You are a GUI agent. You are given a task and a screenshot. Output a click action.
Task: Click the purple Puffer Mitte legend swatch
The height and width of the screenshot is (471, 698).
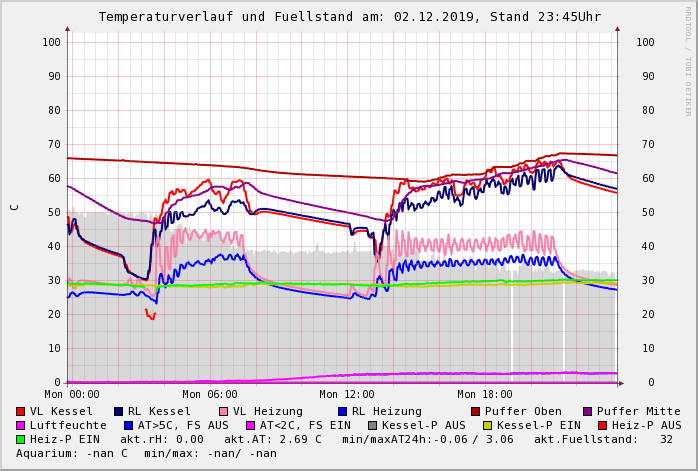588,411
